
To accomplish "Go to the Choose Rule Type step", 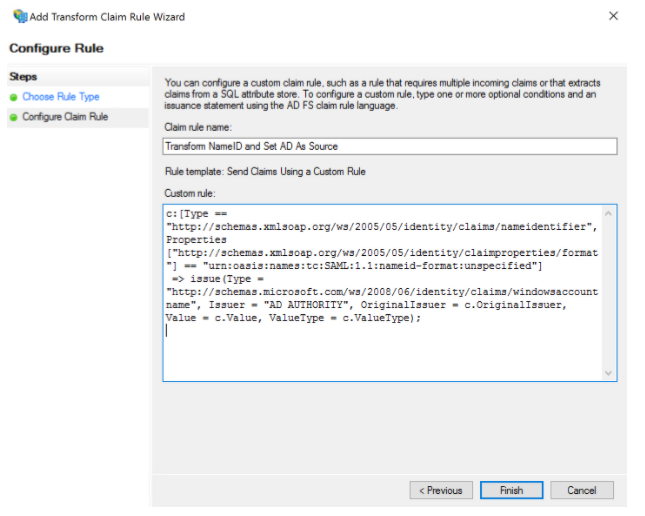I will [x=60, y=97].
